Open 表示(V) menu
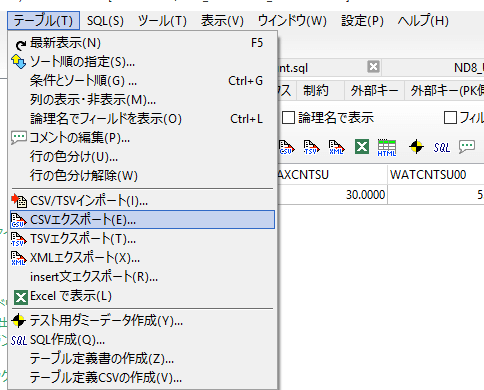The height and width of the screenshot is (390, 484). click(x=222, y=21)
